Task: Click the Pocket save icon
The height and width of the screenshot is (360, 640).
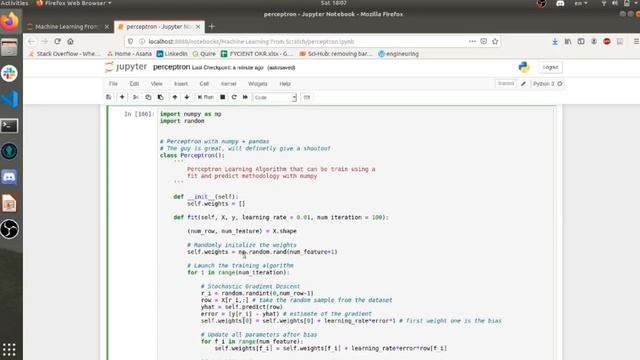Action: click(484, 41)
